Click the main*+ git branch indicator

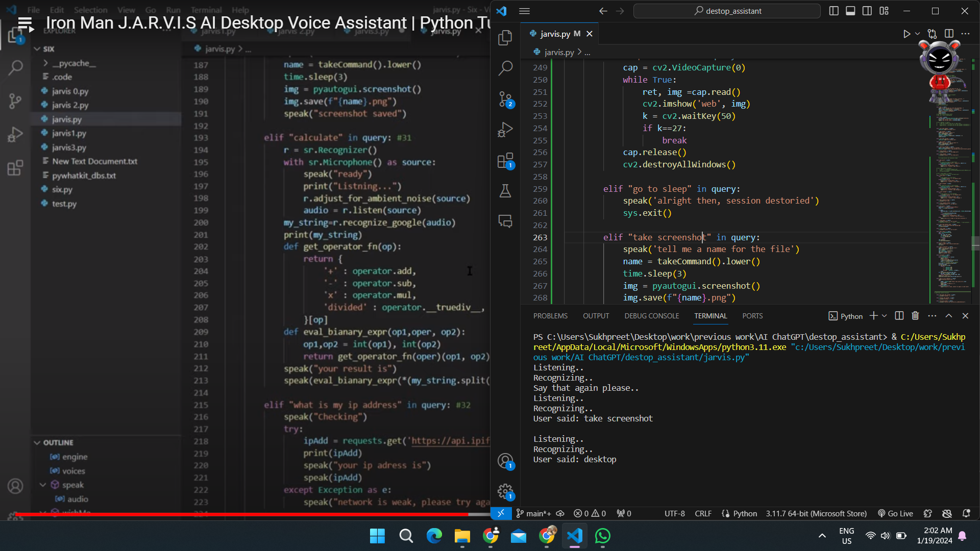(533, 513)
